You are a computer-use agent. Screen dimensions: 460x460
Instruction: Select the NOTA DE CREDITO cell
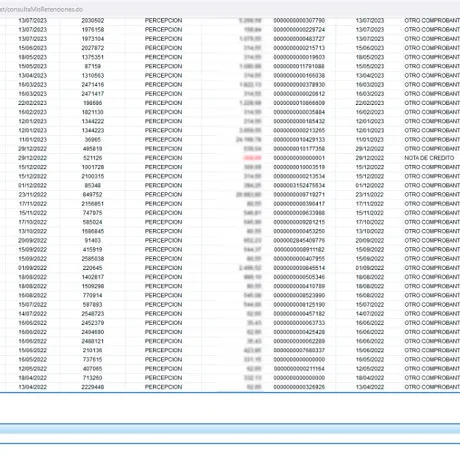(x=429, y=158)
